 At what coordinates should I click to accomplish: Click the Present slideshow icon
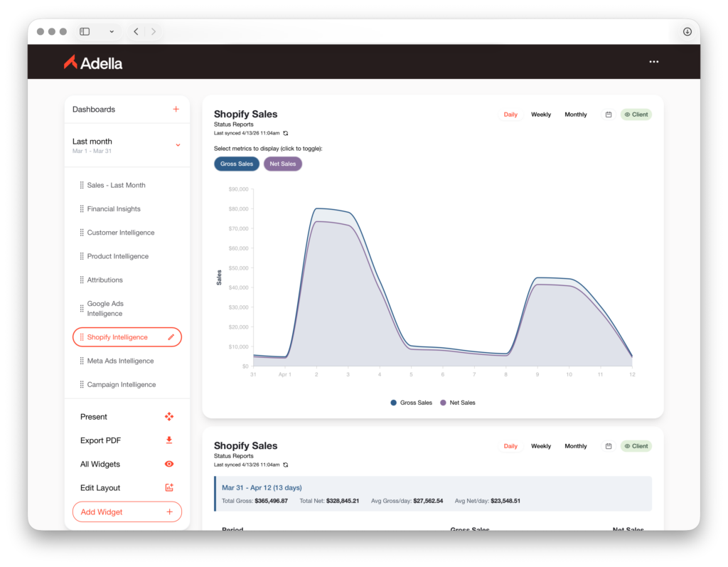[169, 417]
